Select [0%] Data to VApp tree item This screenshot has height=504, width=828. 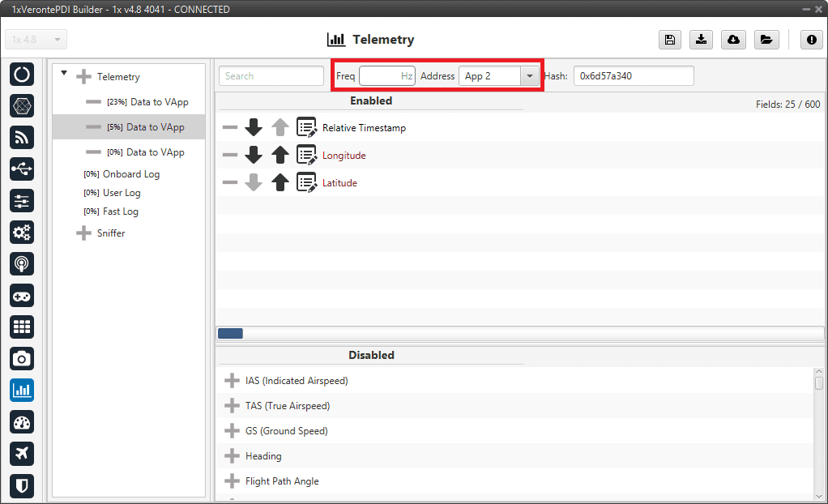[146, 152]
